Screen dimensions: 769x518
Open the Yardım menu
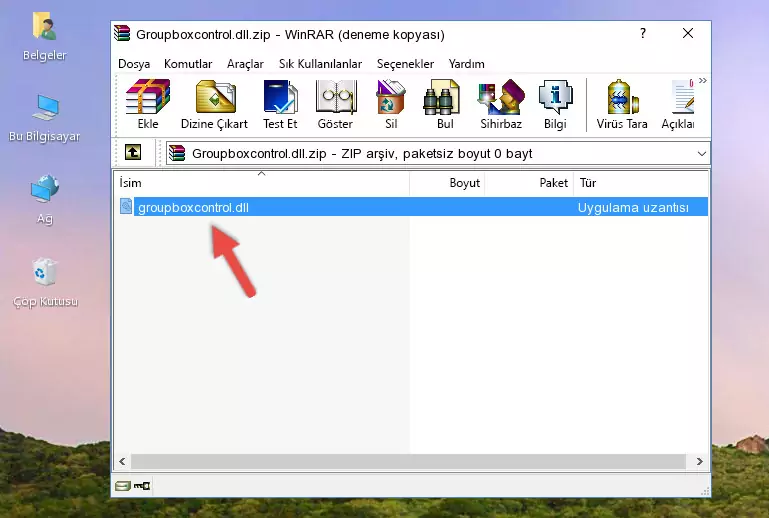466,64
